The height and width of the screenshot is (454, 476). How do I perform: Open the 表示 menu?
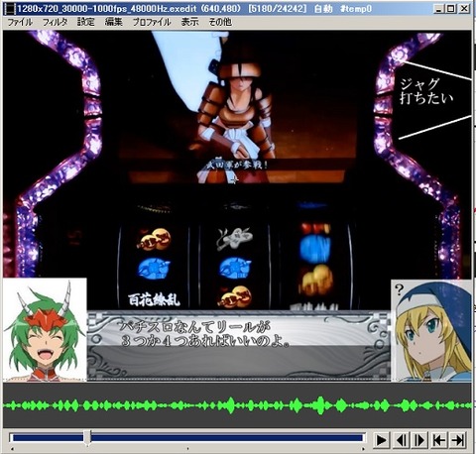point(190,22)
